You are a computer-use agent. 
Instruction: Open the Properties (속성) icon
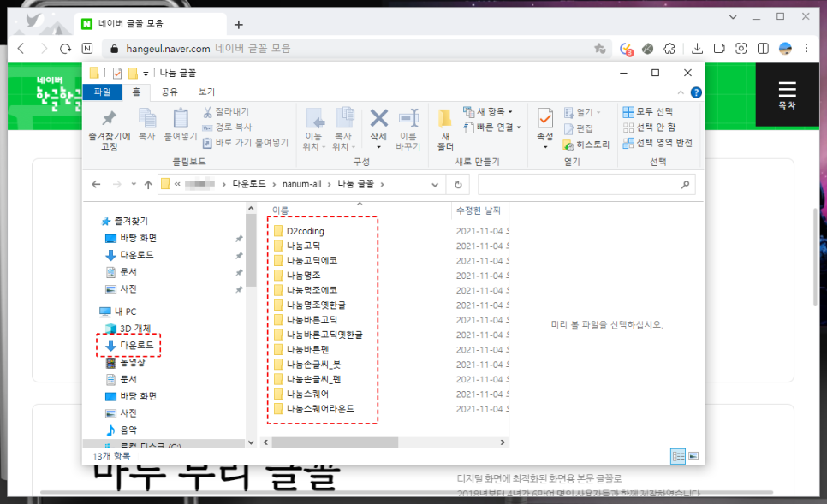[545, 118]
